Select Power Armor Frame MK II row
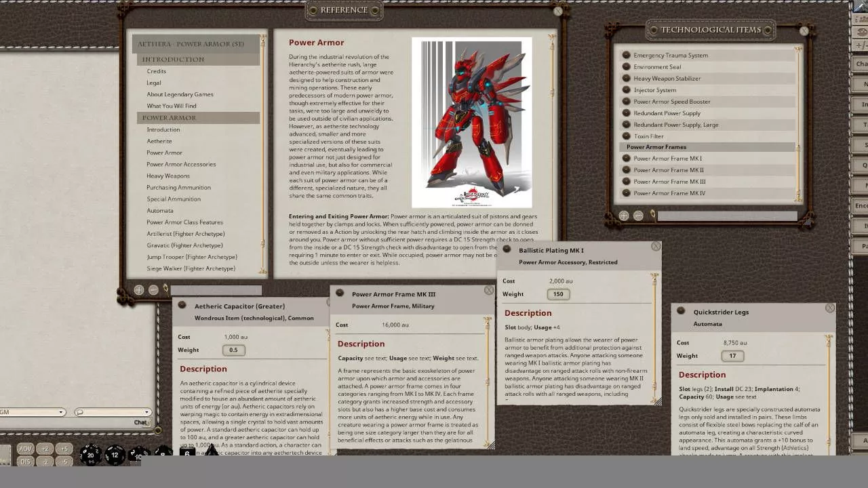The width and height of the screenshot is (868, 488). 707,170
